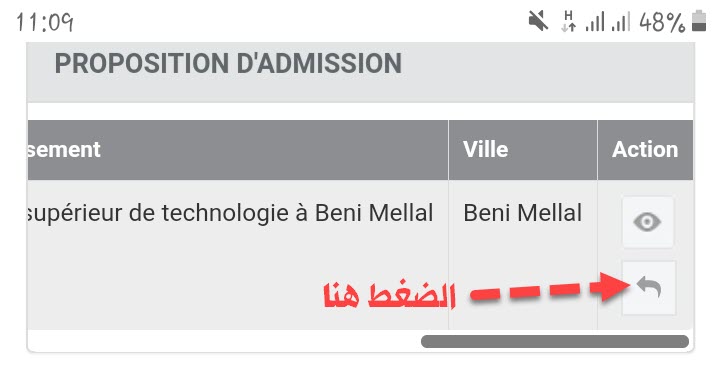Click the Action column header

click(x=645, y=150)
